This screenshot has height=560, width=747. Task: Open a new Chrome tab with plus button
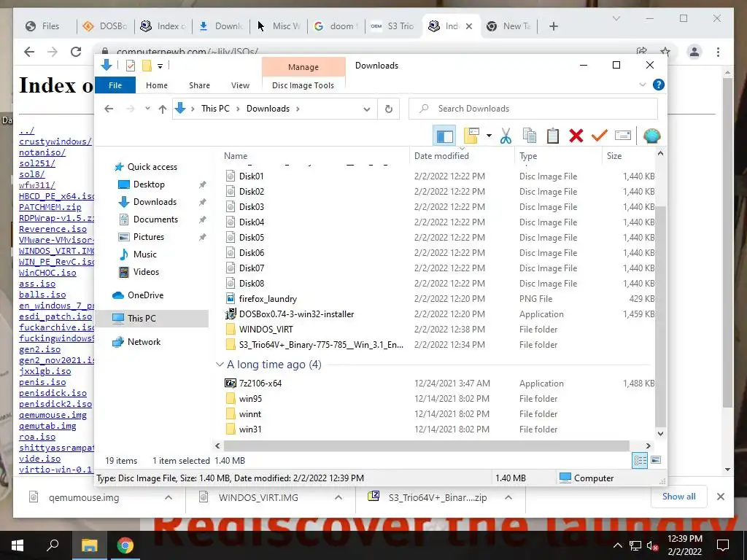coord(553,26)
